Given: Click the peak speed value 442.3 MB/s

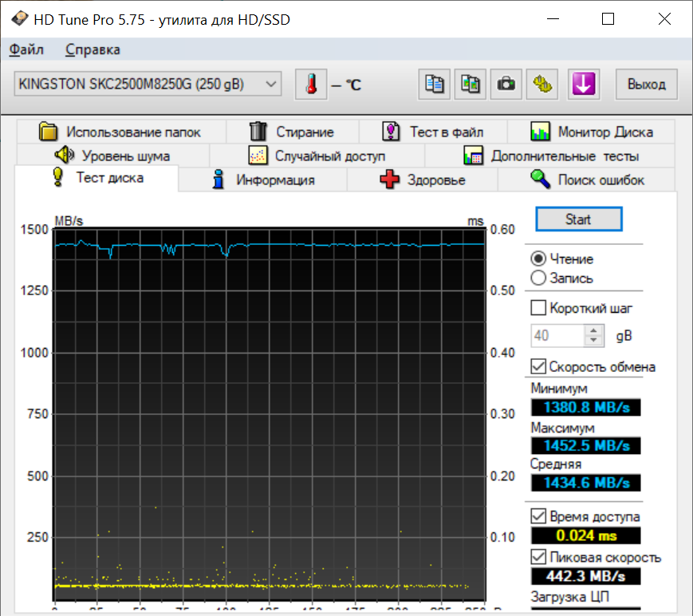Looking at the screenshot, I should click(x=586, y=576).
